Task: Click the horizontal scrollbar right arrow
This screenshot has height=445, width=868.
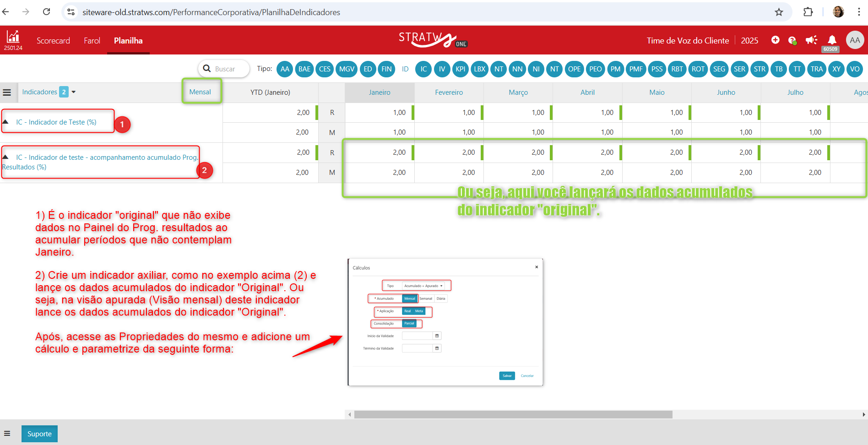Action: coord(863,414)
